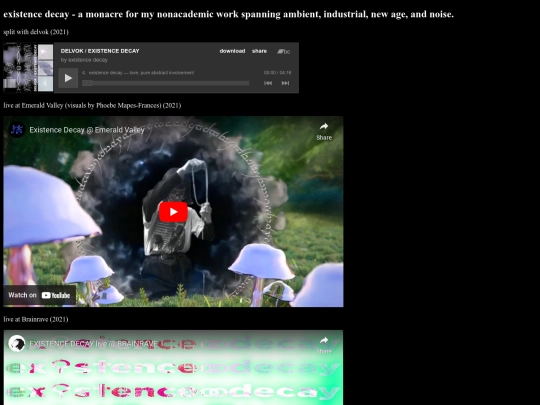Share the Emerald Valley video
This screenshot has height=405, width=540.
324,131
